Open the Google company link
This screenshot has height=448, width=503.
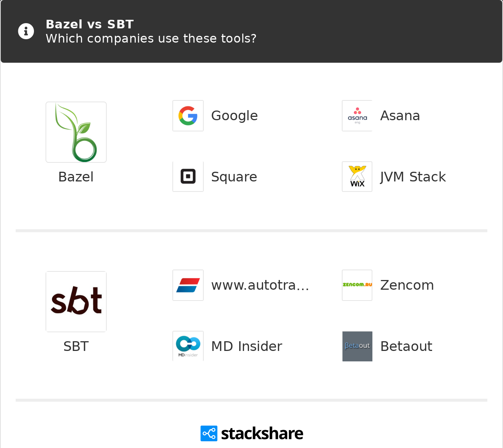point(234,116)
